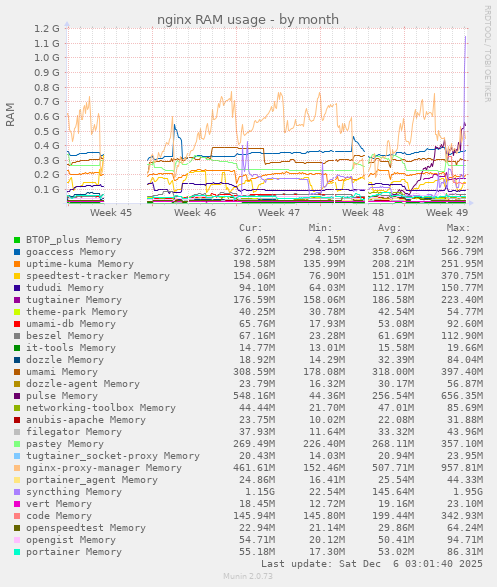Click the graph title nginx RAM usage
Viewport: 497px width, 587px height.
pyautogui.click(x=248, y=19)
